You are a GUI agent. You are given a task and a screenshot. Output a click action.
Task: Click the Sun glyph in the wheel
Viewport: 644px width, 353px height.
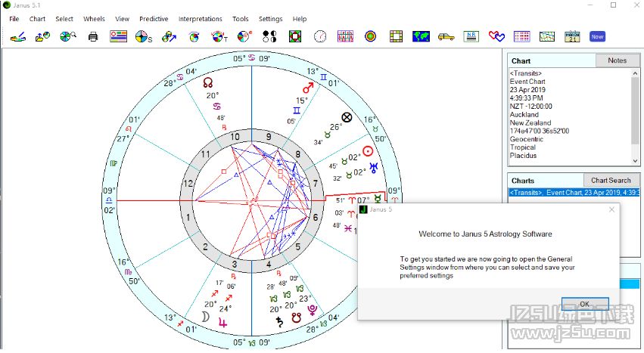pyautogui.click(x=368, y=151)
